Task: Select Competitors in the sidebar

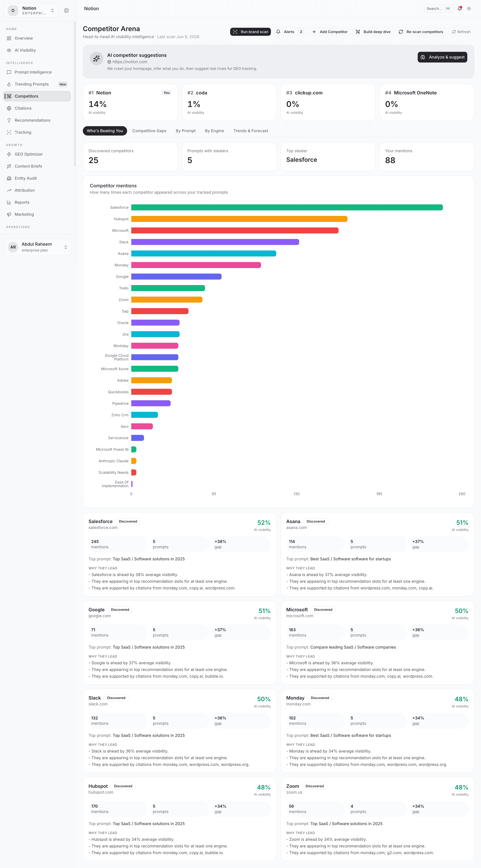Action: pos(37,96)
